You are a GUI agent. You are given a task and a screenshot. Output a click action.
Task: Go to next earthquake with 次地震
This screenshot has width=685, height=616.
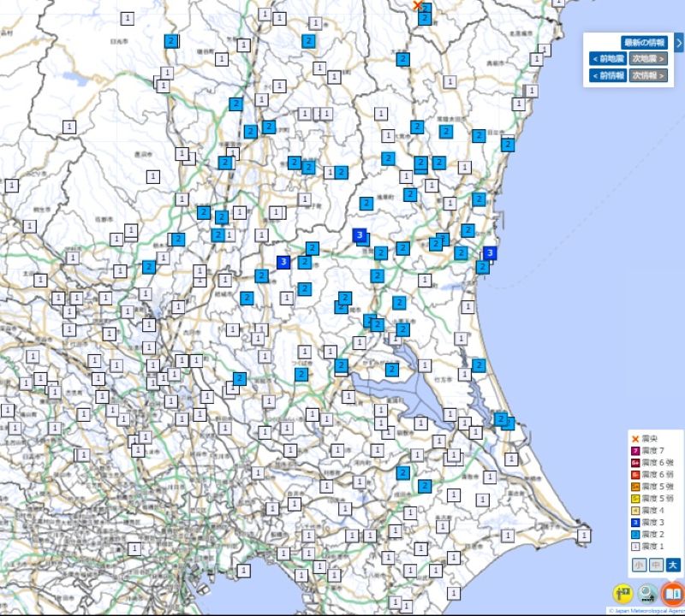point(648,59)
